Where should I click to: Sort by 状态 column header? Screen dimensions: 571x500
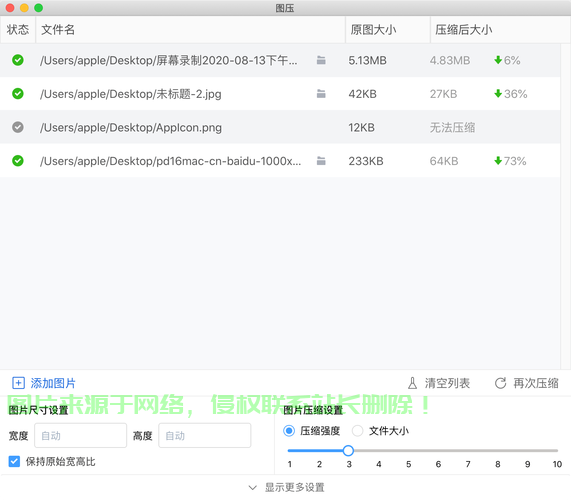(17, 29)
